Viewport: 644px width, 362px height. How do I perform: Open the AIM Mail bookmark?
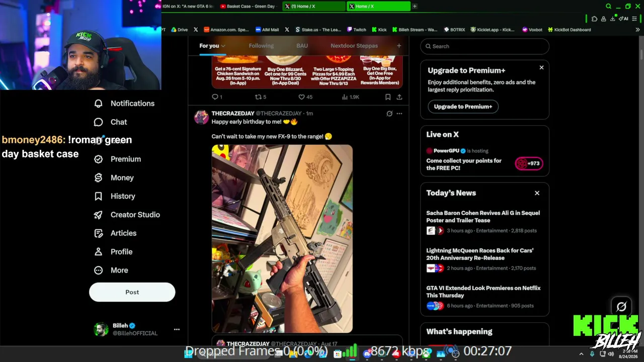click(x=267, y=30)
